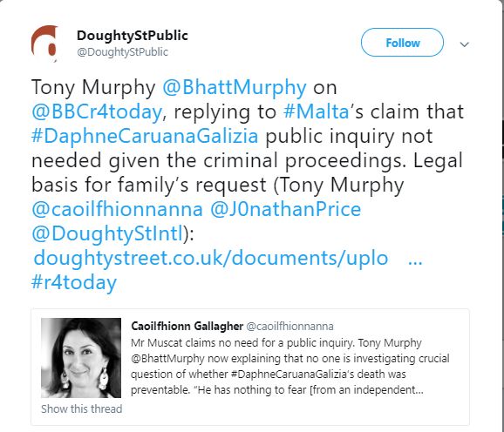Viewport: 504px width, 432px height.
Task: Open the @BhattMurphy mention in tweet
Action: point(235,88)
